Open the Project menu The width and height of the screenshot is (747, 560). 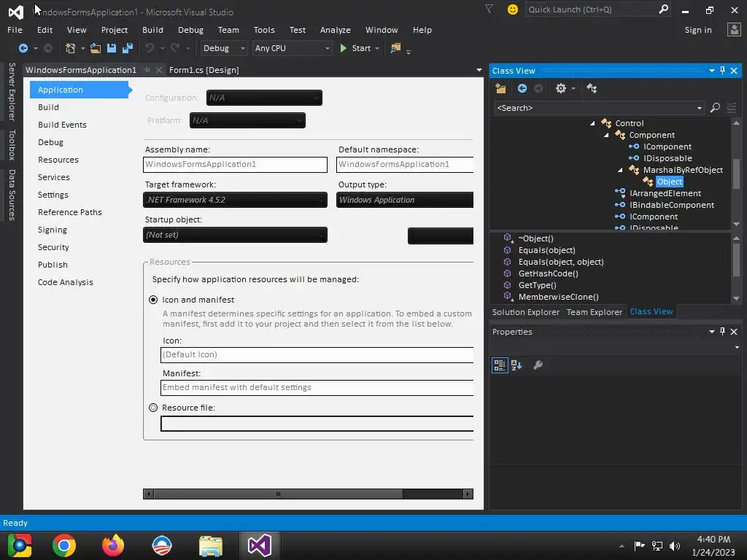pyautogui.click(x=115, y=30)
